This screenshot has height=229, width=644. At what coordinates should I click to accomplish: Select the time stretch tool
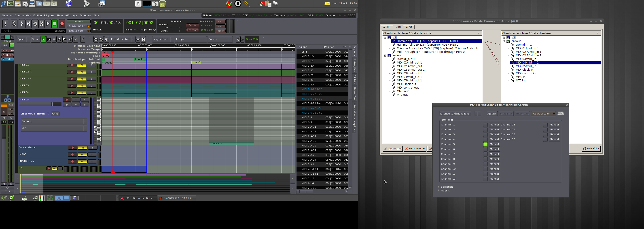click(65, 39)
